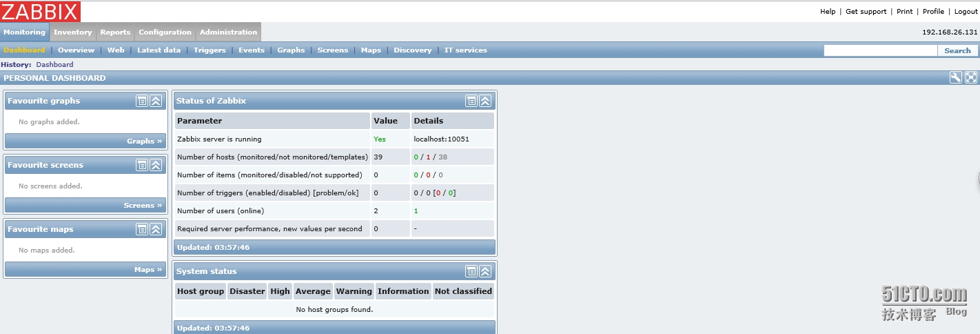Open the Profile link
980x334 pixels.
click(933, 12)
